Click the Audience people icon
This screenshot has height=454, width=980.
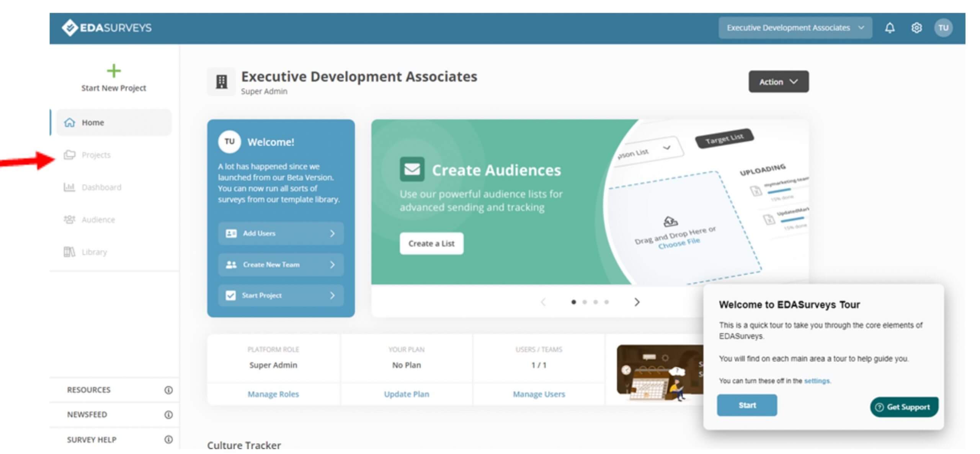tap(69, 220)
